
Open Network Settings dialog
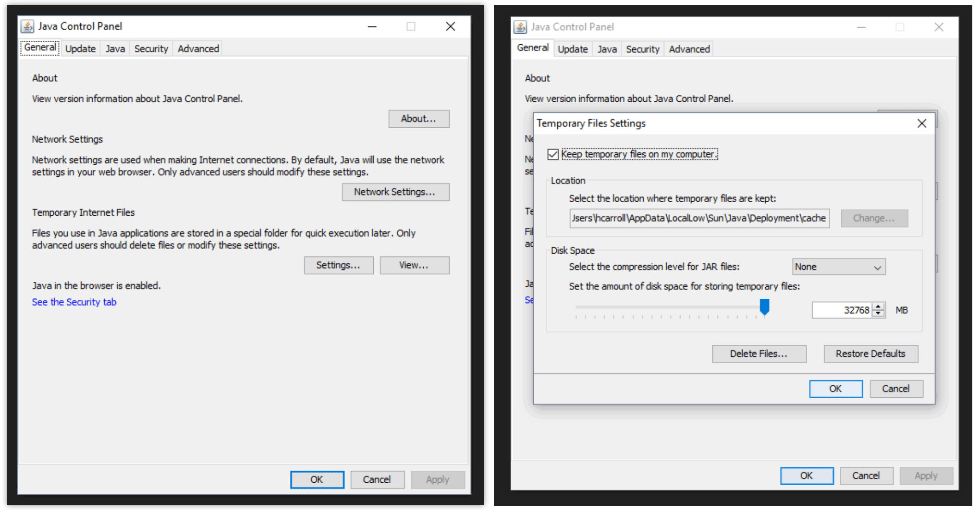coord(395,192)
